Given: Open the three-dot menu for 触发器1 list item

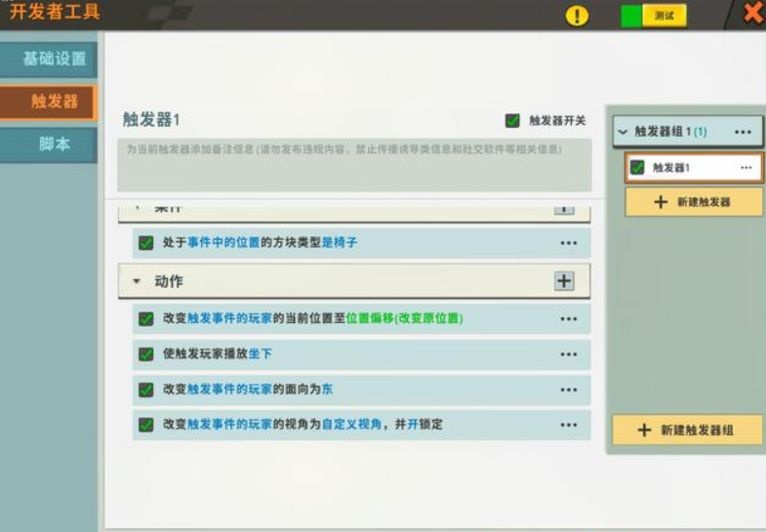Looking at the screenshot, I should click(x=746, y=168).
